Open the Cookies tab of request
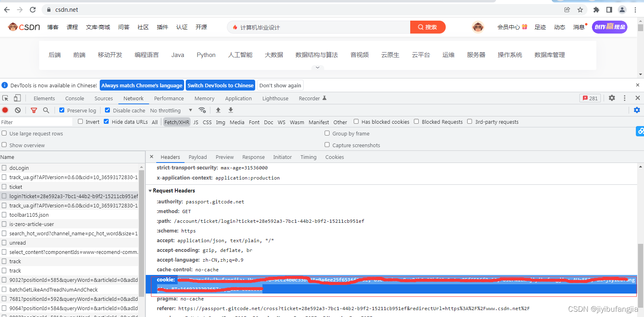The image size is (644, 317). 334,157
